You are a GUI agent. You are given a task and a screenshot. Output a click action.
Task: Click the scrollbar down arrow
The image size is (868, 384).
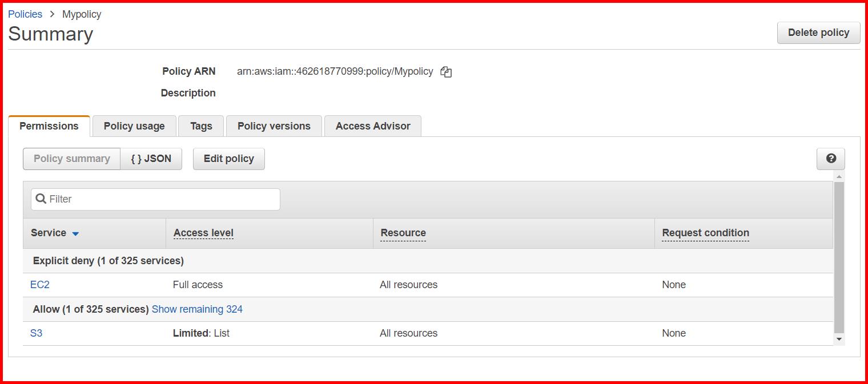click(x=838, y=339)
